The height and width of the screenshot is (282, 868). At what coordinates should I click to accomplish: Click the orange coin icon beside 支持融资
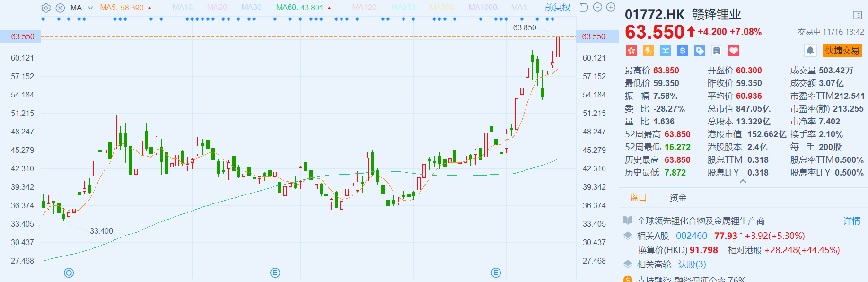pos(628,279)
